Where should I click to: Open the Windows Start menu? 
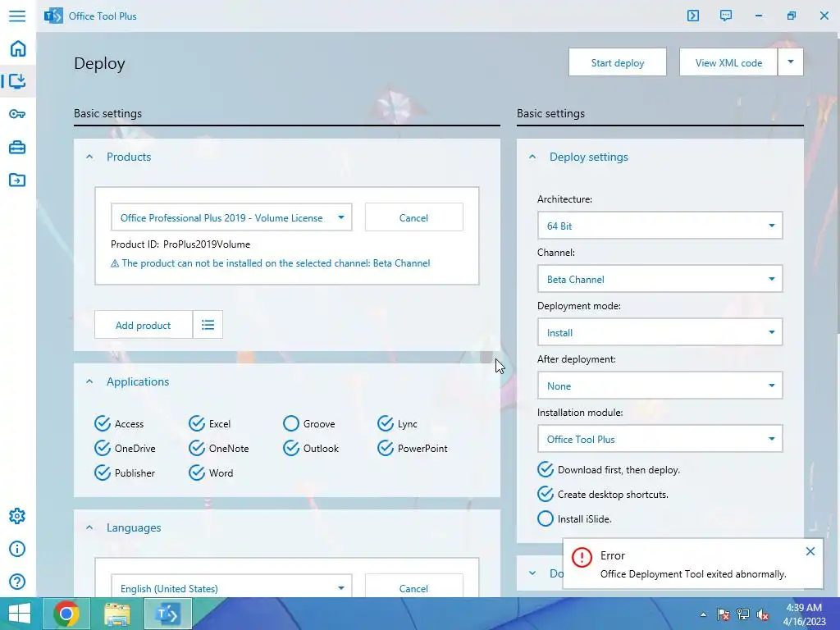pyautogui.click(x=20, y=614)
